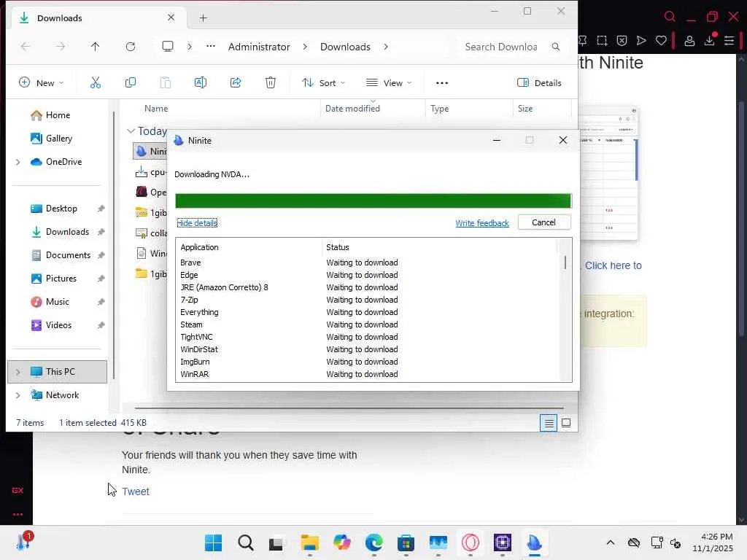
Task: Click the Copy icon in Explorer toolbar
Action: point(130,83)
